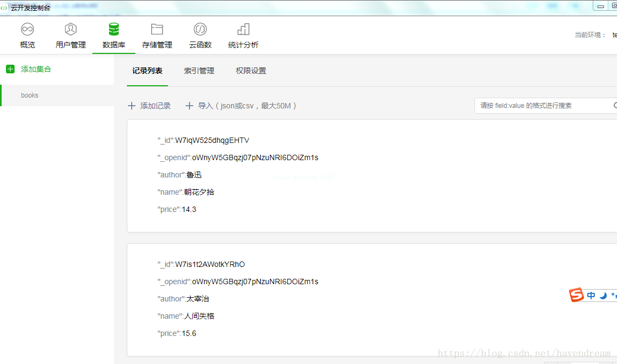Open the 权限设置 permissions tab

[x=251, y=71]
